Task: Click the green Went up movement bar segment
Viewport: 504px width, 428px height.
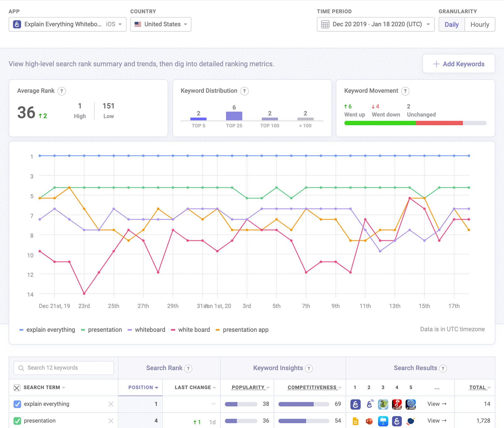Action: [x=380, y=123]
